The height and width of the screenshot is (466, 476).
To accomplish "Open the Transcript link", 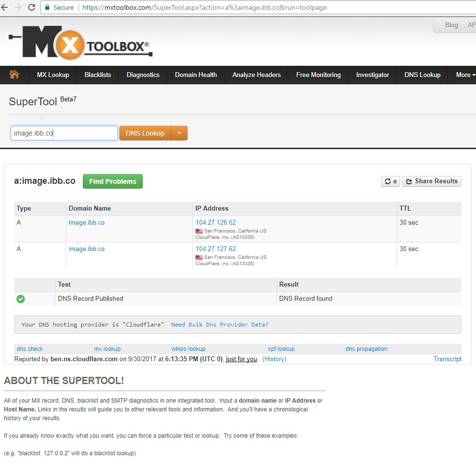I will coord(447,359).
